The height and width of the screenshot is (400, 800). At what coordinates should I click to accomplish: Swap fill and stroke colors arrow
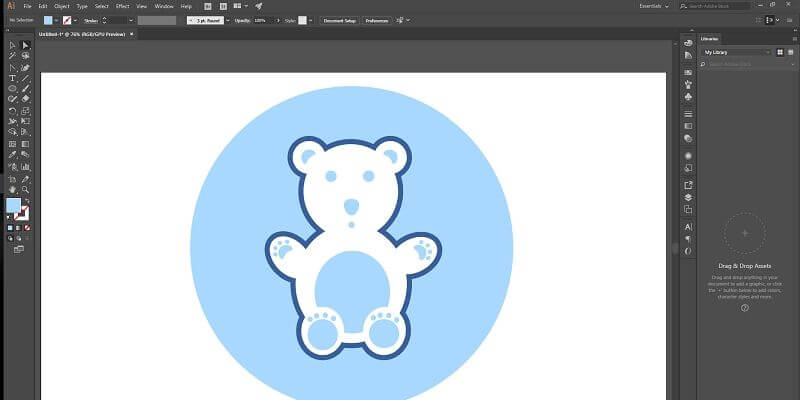coord(27,201)
